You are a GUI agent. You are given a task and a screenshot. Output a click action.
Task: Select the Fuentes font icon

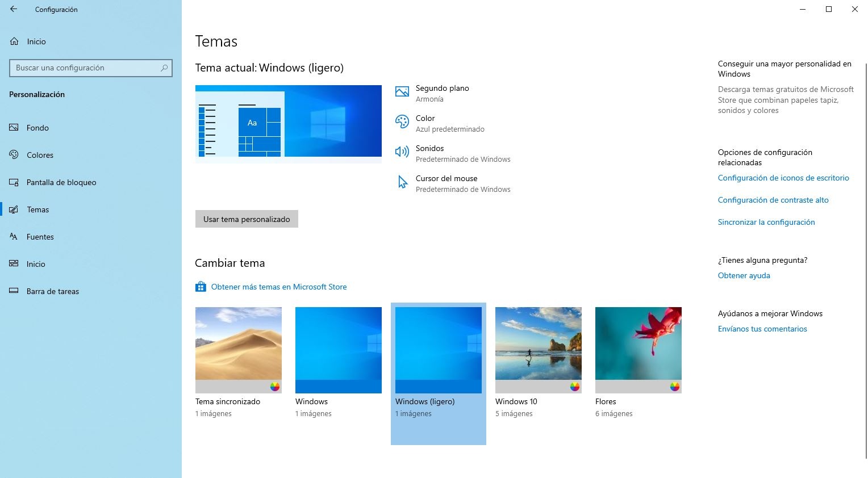pos(14,237)
